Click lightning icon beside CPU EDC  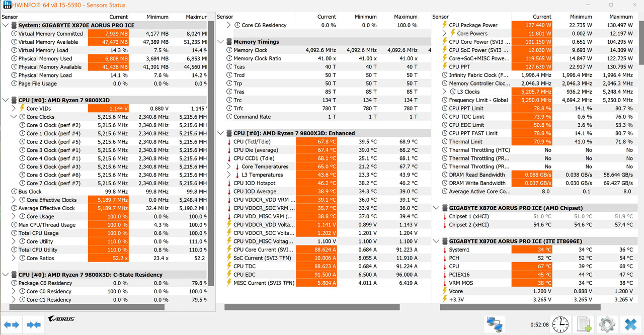229,275
